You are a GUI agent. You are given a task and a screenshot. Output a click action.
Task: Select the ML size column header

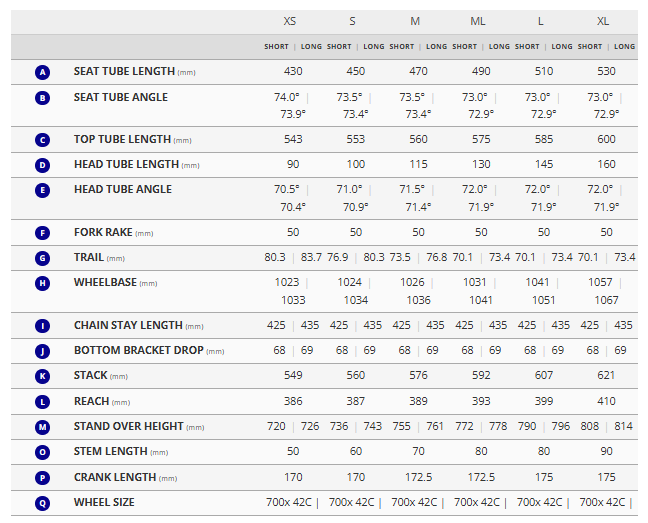point(478,21)
